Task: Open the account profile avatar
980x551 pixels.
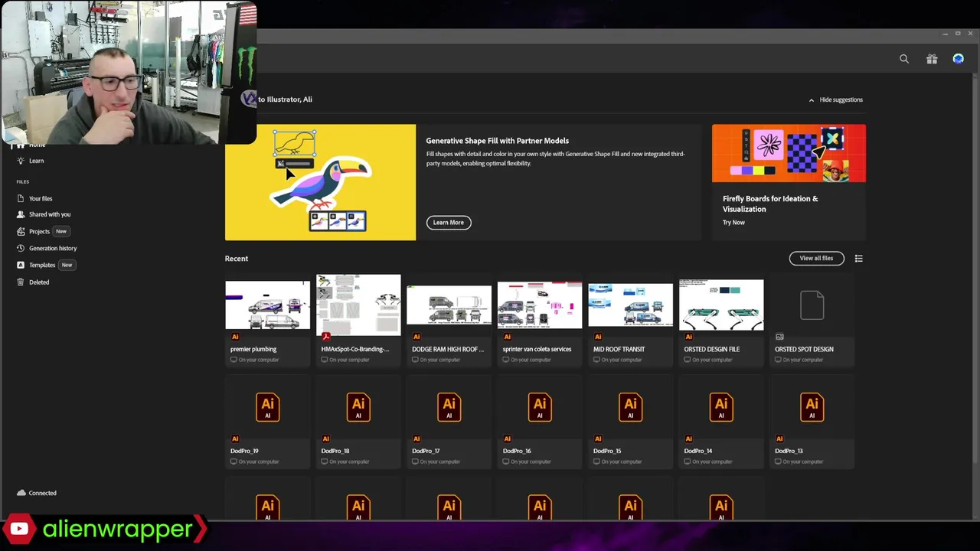Action: click(959, 59)
